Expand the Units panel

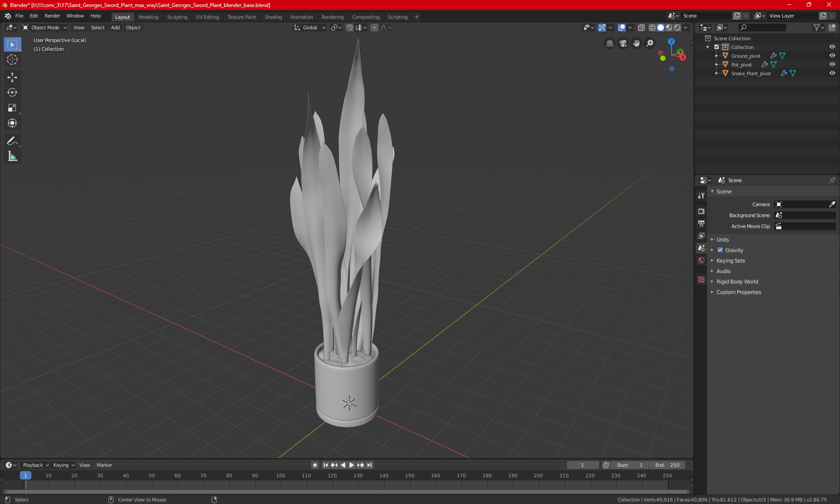[x=722, y=240]
